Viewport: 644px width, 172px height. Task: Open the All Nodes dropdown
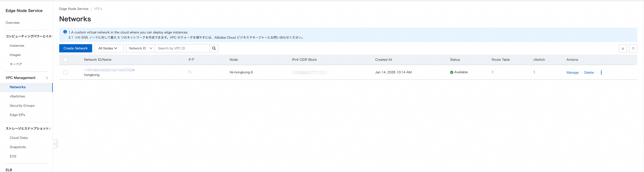(108, 48)
